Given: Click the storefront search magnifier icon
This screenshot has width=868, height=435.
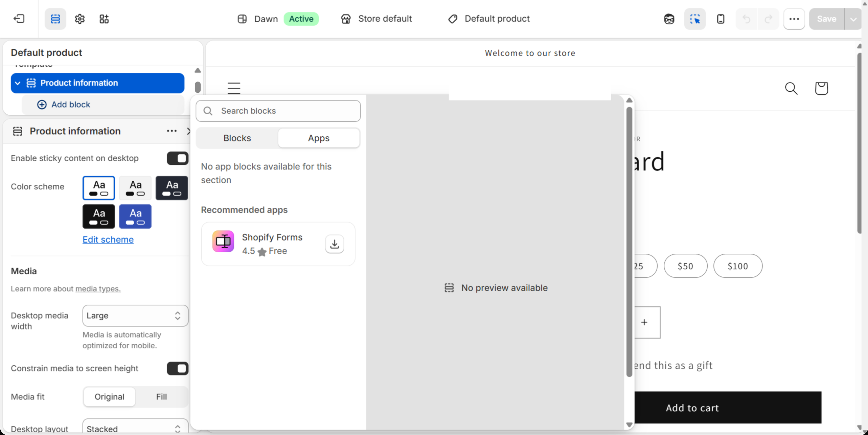Looking at the screenshot, I should point(791,88).
